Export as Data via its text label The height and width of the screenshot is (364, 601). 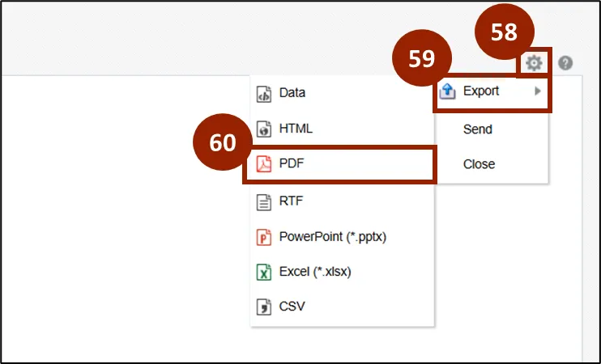(292, 93)
